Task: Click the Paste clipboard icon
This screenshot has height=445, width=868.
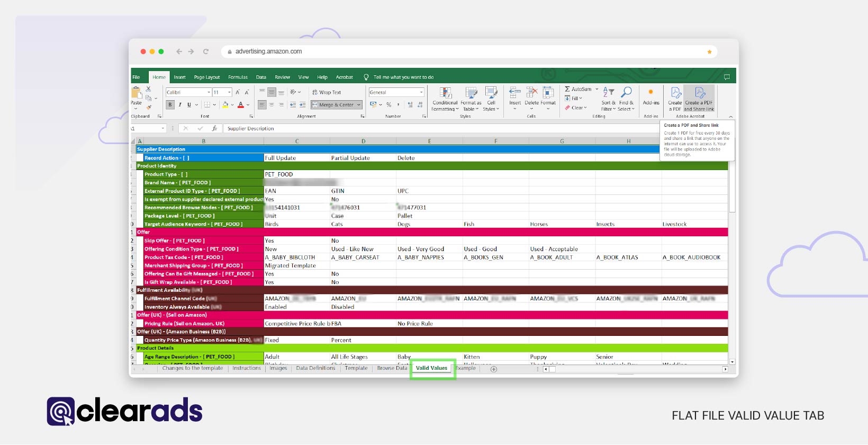Action: [x=136, y=92]
